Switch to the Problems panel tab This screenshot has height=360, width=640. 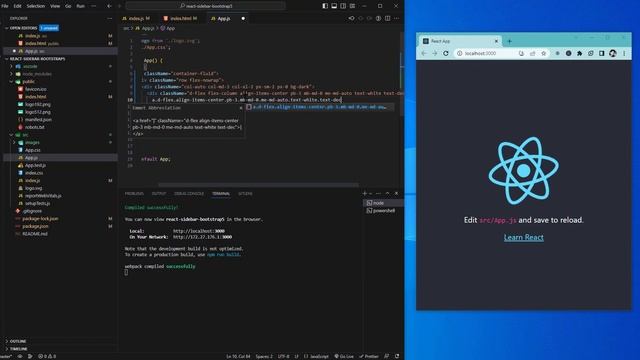click(x=134, y=193)
